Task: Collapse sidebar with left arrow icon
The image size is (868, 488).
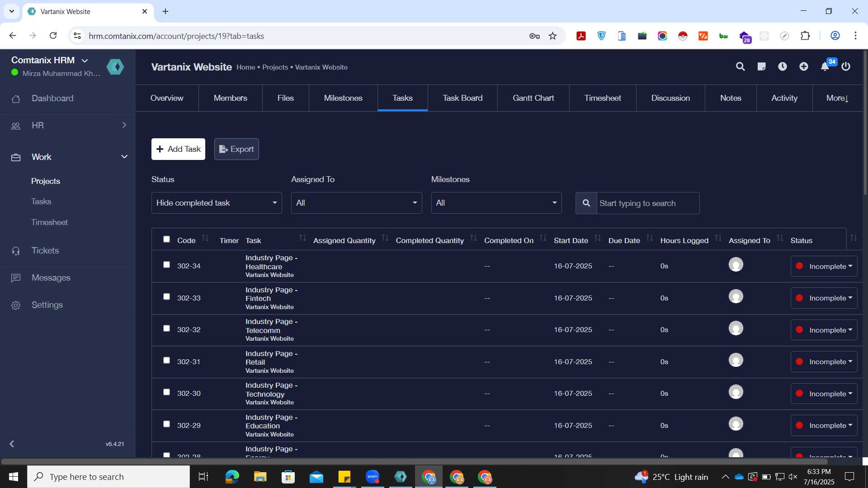Action: tap(12, 444)
